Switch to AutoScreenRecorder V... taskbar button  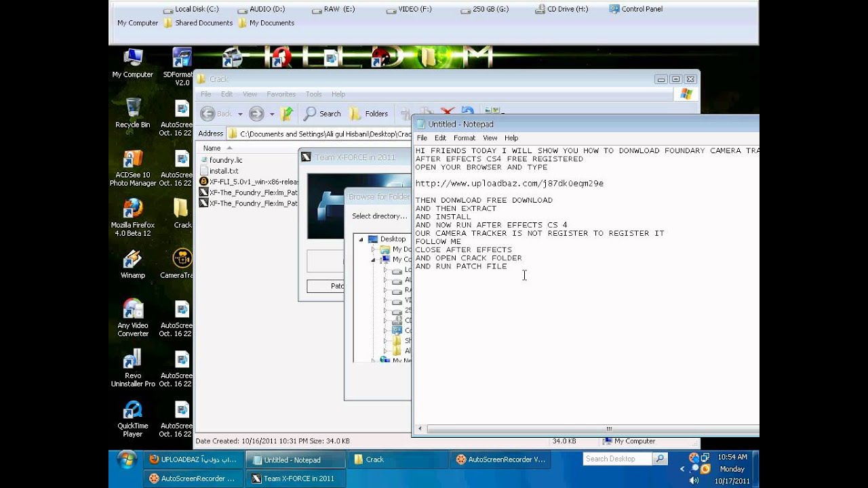point(499,460)
